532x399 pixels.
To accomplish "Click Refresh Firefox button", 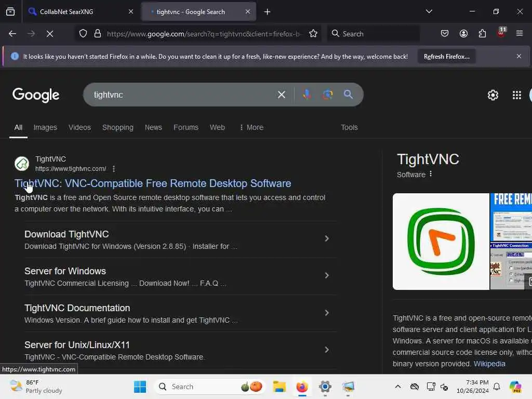I will (446, 57).
